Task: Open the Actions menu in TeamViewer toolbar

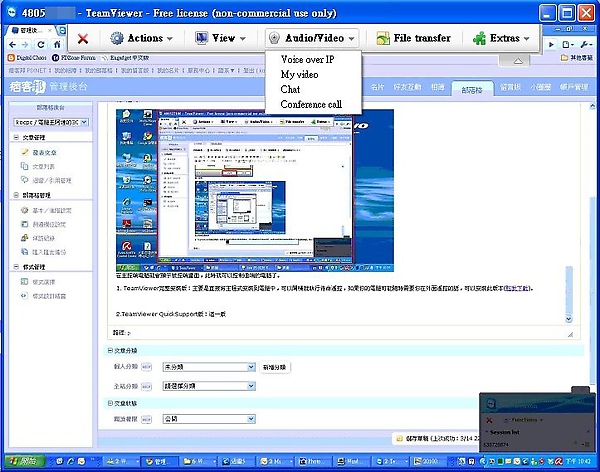Action: tap(142, 38)
